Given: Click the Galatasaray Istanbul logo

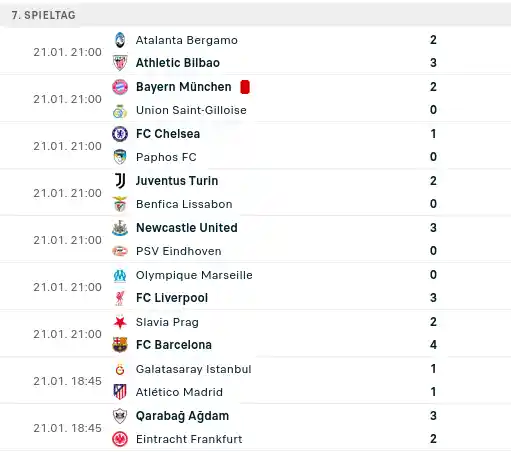Looking at the screenshot, I should 120,369.
